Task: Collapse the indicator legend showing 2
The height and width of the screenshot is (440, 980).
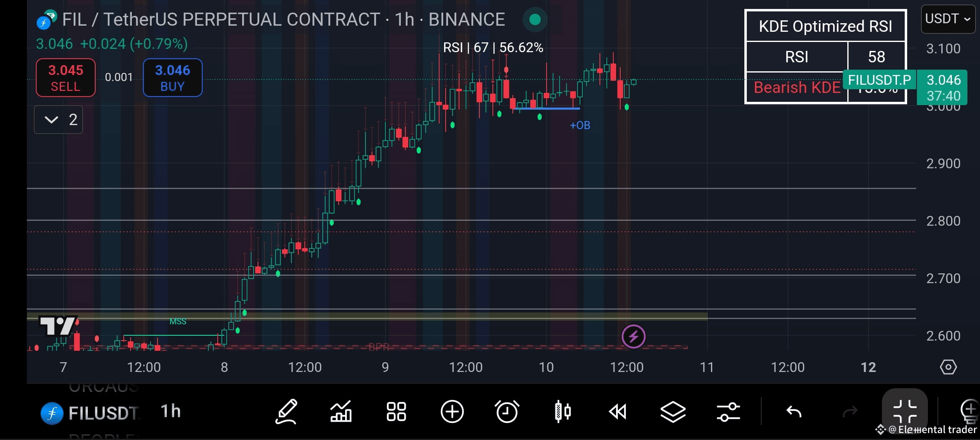Action: (x=59, y=120)
